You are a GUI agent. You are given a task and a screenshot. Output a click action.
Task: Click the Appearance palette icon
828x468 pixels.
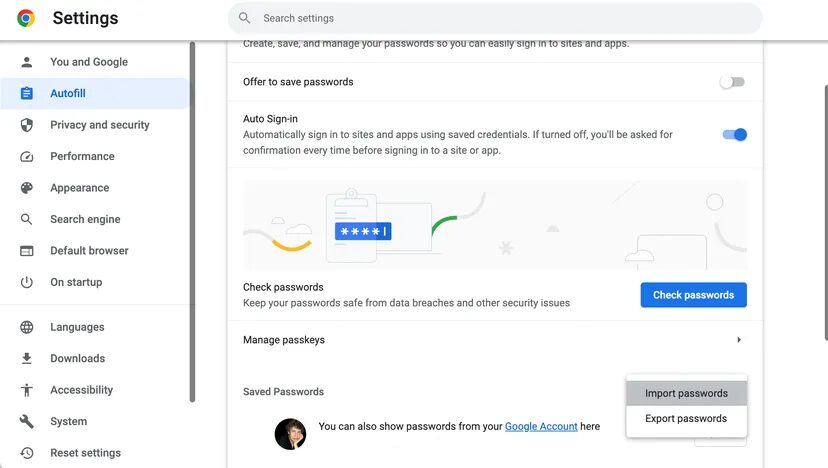pyautogui.click(x=27, y=188)
